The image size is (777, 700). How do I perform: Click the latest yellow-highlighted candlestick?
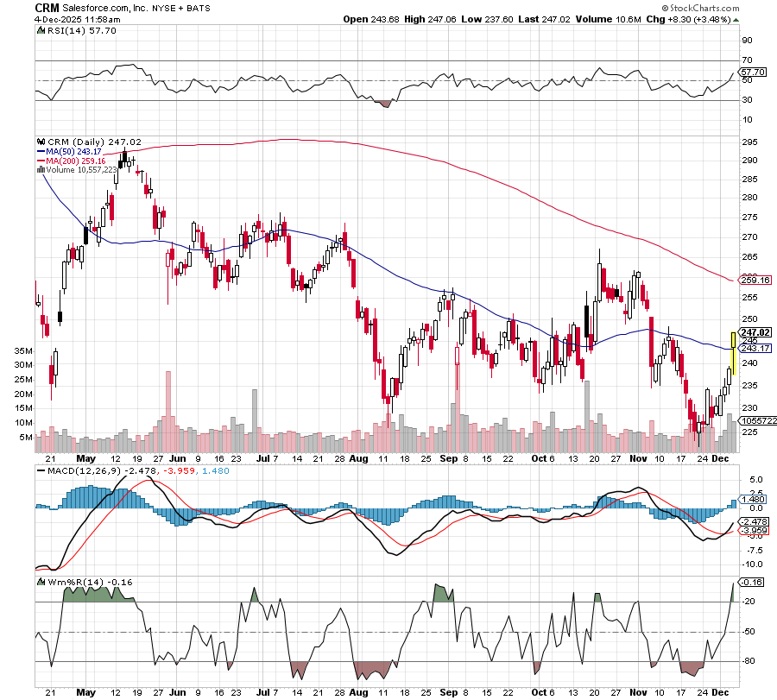point(733,350)
